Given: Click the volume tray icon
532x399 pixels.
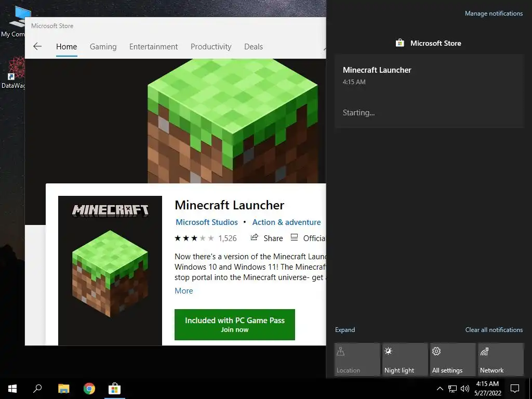Looking at the screenshot, I should tap(465, 389).
